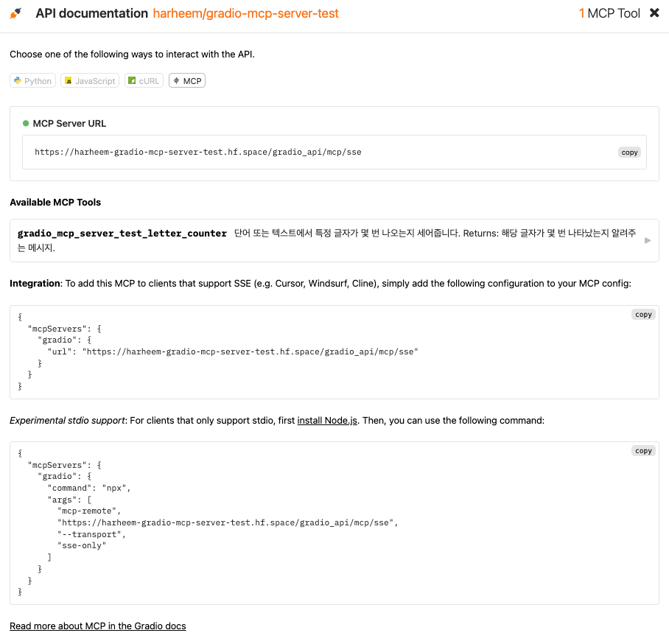Switch to the Python tab

coord(33,80)
